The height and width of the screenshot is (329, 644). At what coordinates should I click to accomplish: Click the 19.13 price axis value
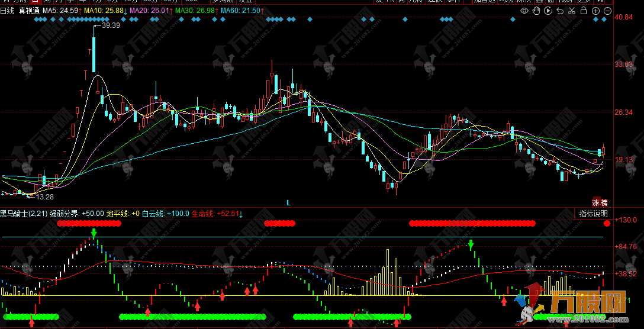(623, 160)
